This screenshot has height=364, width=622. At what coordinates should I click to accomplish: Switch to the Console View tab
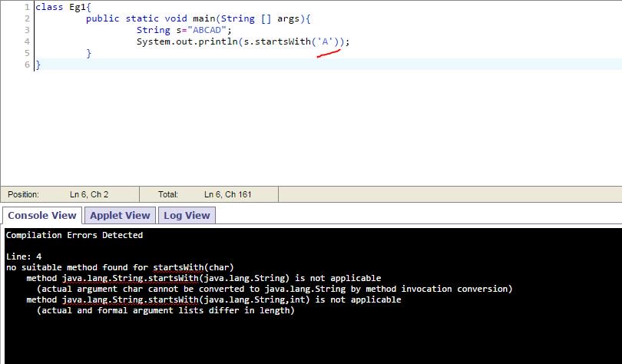(42, 215)
